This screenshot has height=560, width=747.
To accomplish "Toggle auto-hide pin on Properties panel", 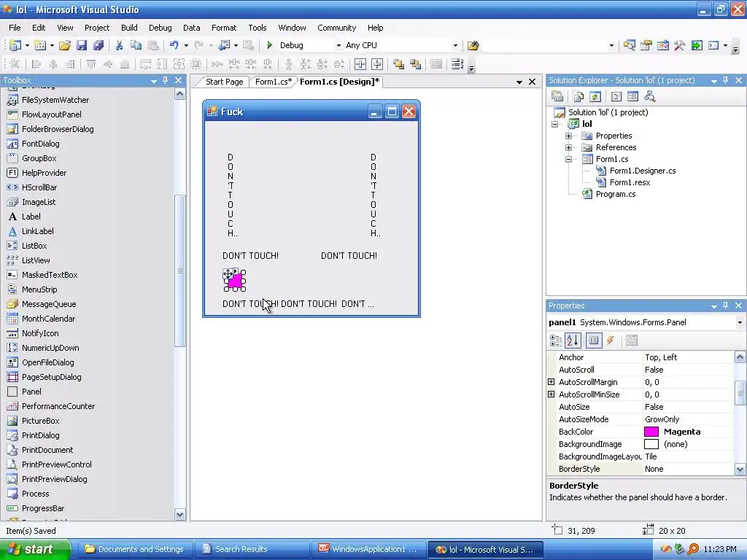I will click(726, 306).
